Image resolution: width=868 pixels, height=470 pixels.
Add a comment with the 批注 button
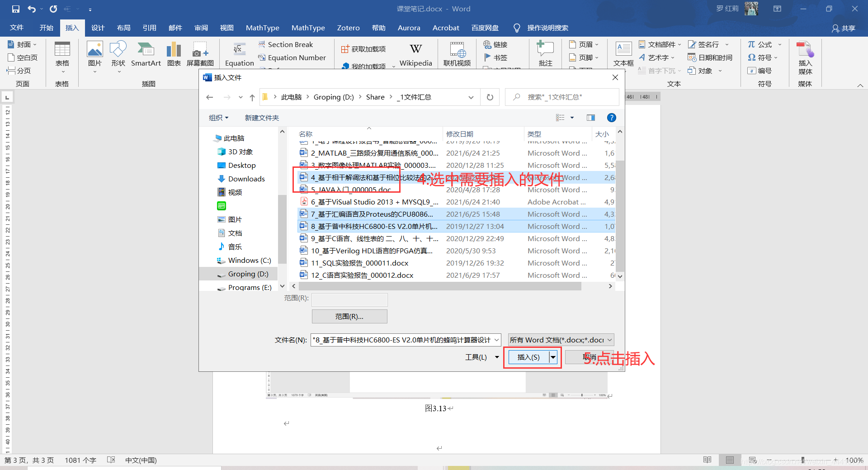pos(545,54)
